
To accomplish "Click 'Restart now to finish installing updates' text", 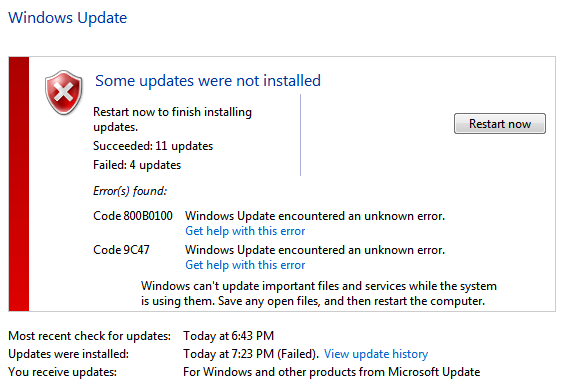I will point(172,119).
